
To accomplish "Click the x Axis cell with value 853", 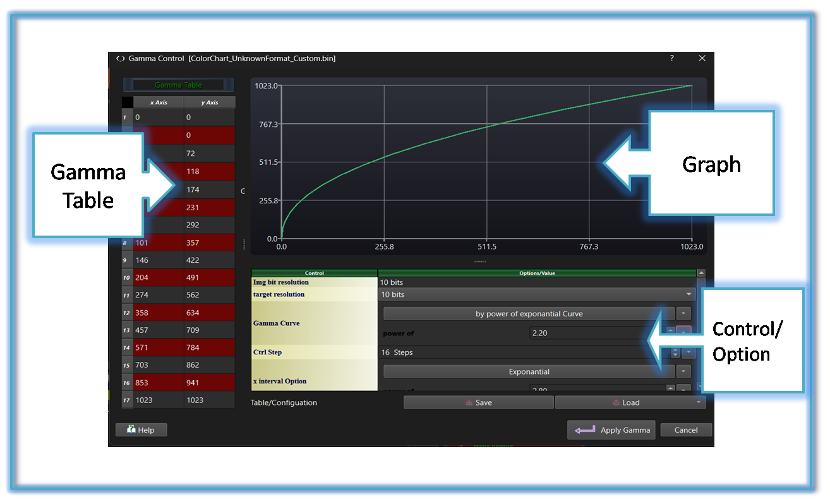I will 159,382.
